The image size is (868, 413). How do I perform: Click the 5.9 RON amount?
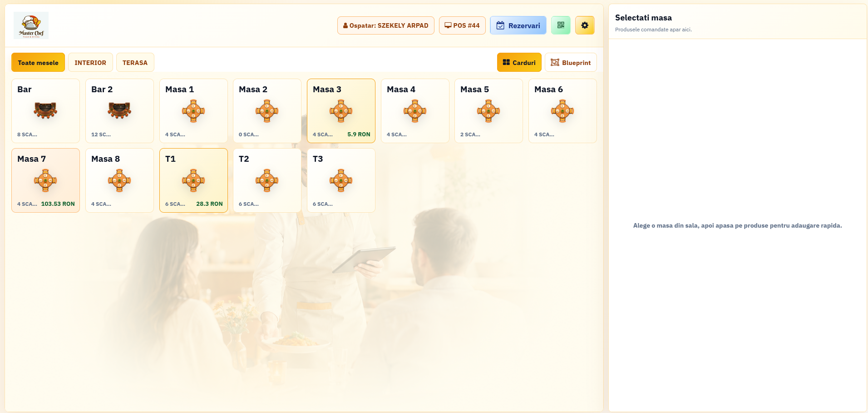click(359, 134)
